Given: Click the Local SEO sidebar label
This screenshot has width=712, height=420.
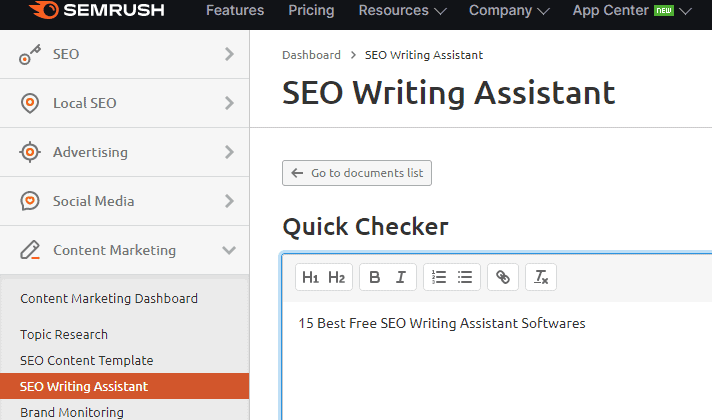Looking at the screenshot, I should 85,103.
